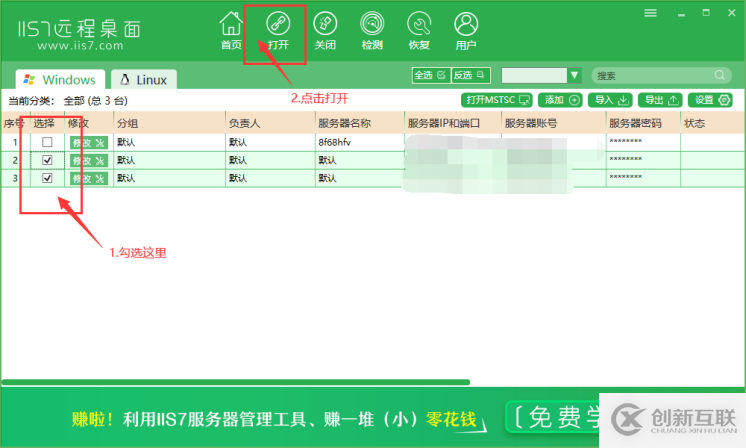Click the 关闭 close connection icon

click(x=325, y=30)
